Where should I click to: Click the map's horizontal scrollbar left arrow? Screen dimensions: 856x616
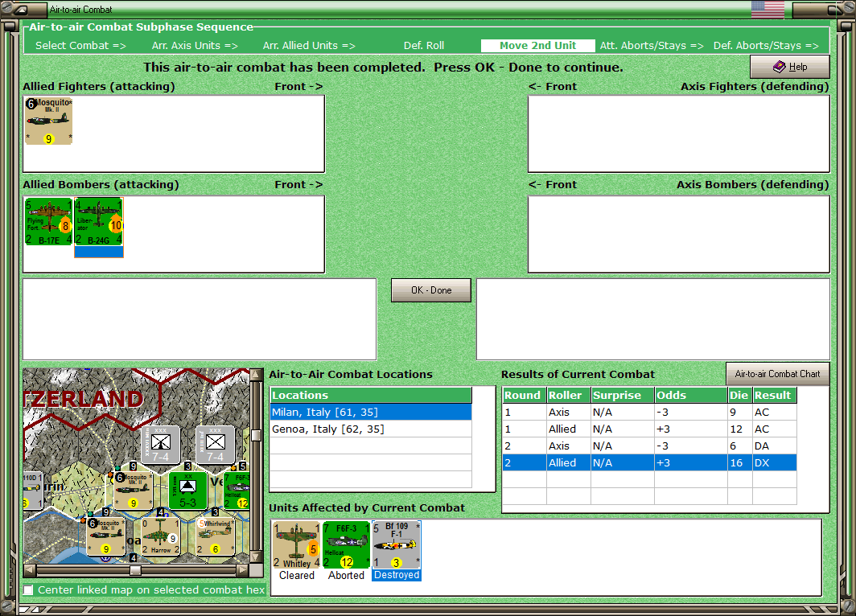tap(30, 570)
